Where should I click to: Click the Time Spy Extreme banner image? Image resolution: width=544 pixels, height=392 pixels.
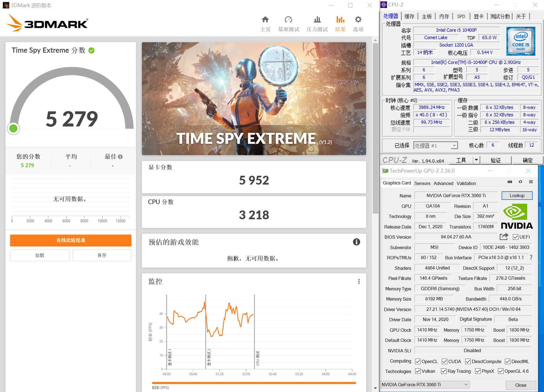pyautogui.click(x=254, y=99)
